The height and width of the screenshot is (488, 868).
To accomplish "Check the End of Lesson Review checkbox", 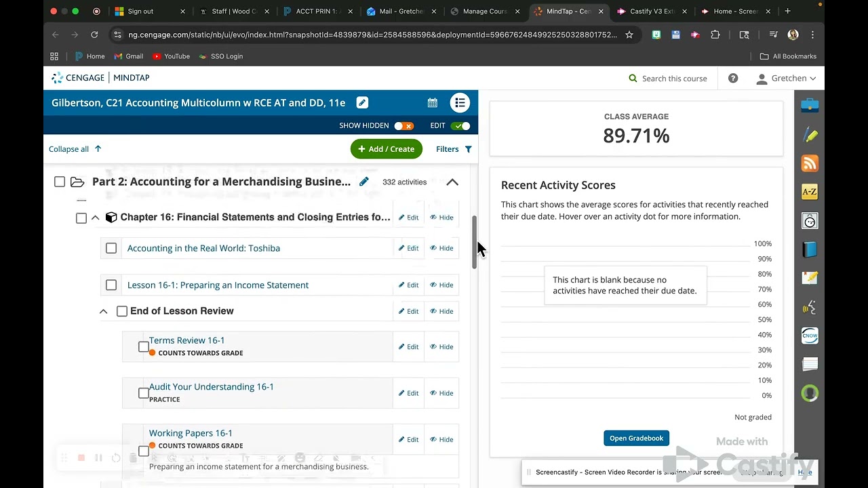I will 122,311.
